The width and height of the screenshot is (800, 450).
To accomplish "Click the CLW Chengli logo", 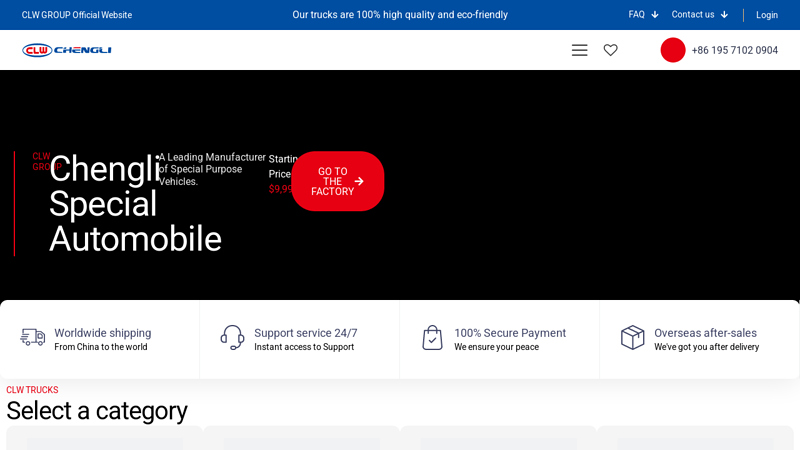I will tap(67, 50).
